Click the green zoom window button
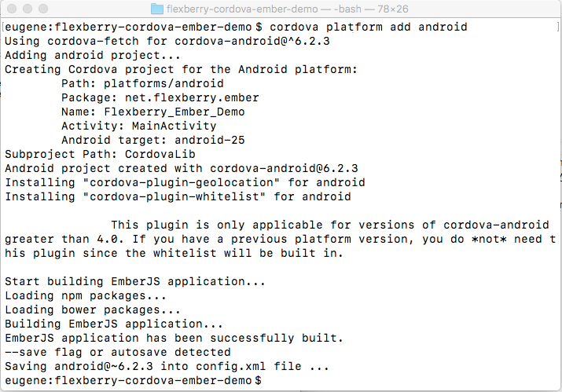This screenshot has width=562, height=392. 43,9
